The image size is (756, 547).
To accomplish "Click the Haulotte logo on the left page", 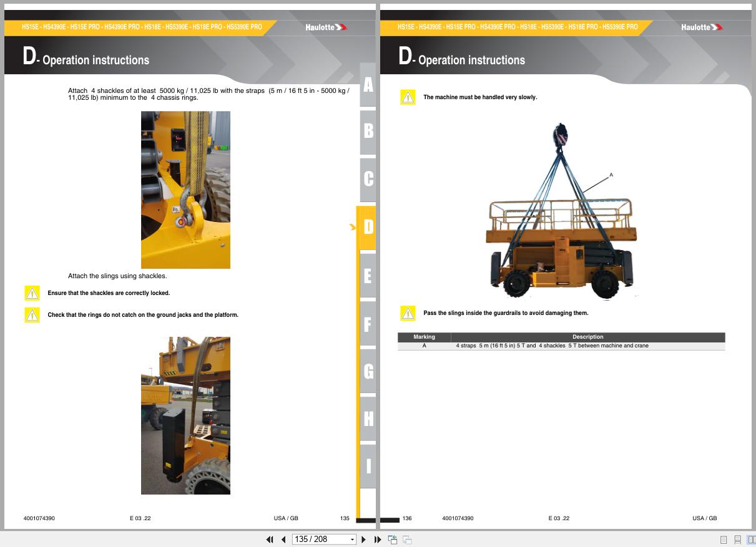I will [x=326, y=27].
